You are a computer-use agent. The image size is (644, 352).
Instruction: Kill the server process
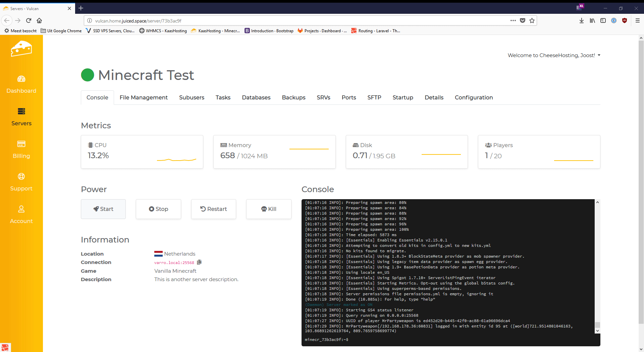269,209
